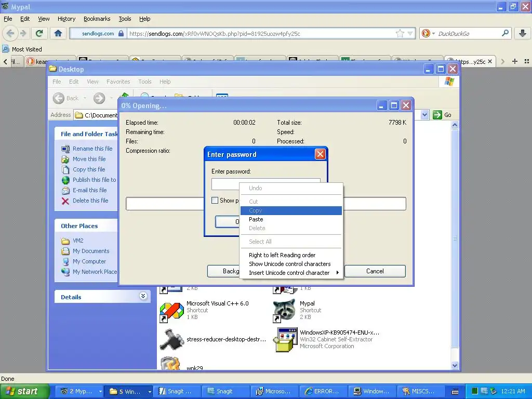Click the Publish this file icon

pos(65,180)
